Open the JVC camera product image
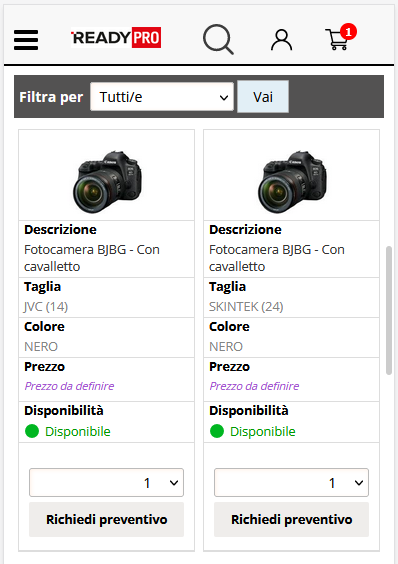This screenshot has height=564, width=398. (107, 182)
